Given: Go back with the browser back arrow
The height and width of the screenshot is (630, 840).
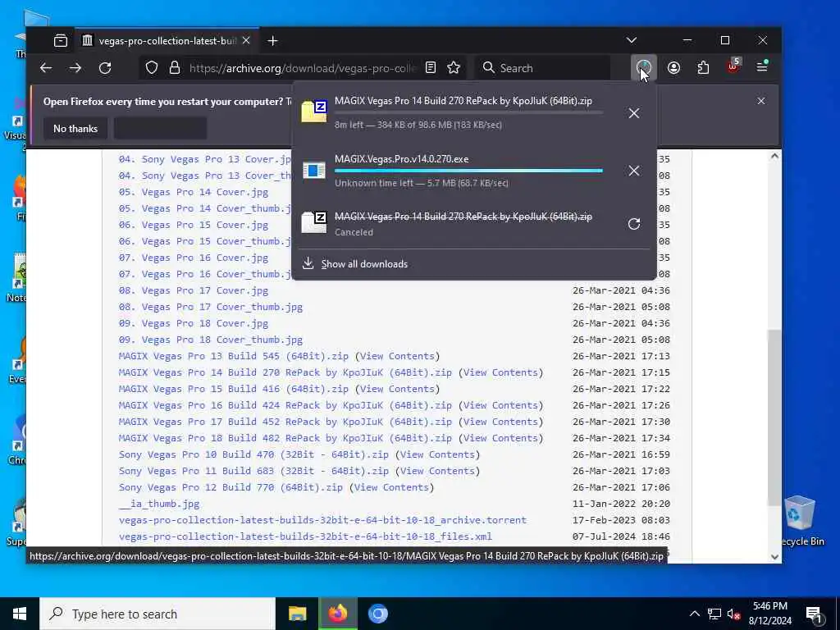Looking at the screenshot, I should point(46,68).
